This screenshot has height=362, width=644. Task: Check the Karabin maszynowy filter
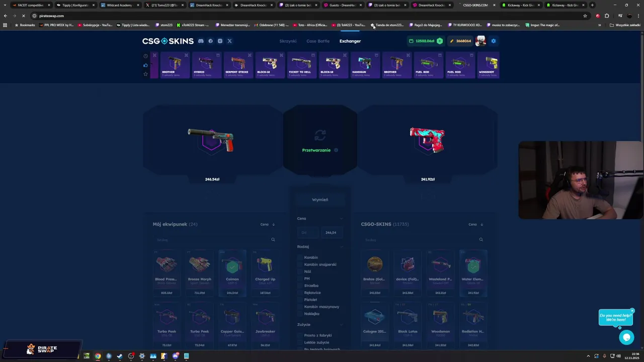(300, 307)
